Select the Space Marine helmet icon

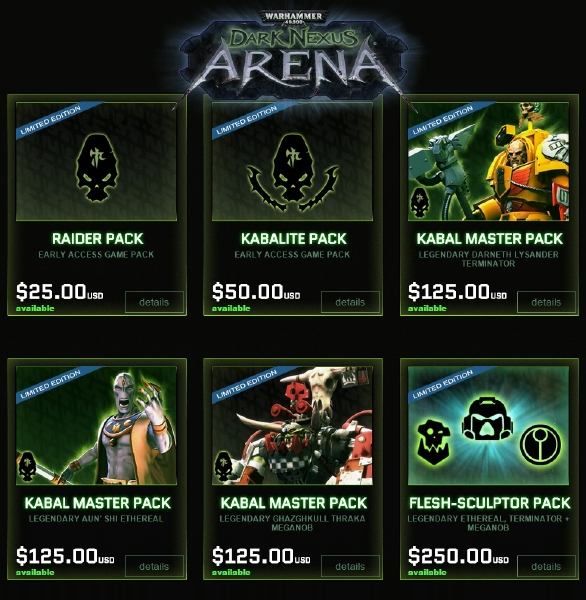(x=488, y=418)
